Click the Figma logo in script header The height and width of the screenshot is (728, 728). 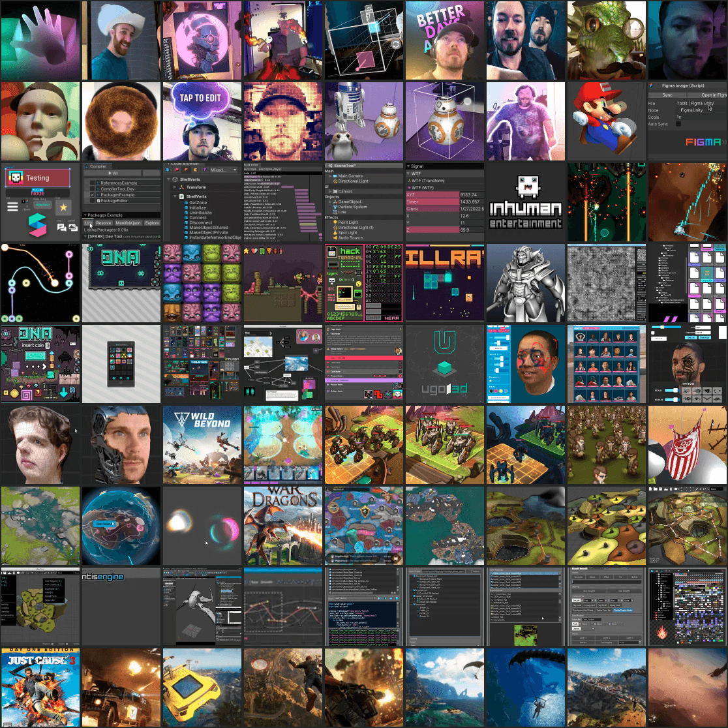click(x=652, y=85)
